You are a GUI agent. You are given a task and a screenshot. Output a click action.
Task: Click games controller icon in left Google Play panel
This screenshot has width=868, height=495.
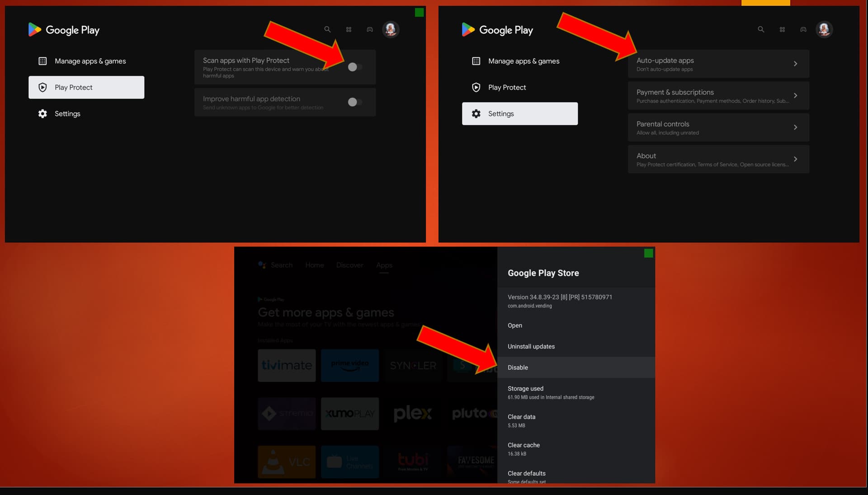(370, 29)
